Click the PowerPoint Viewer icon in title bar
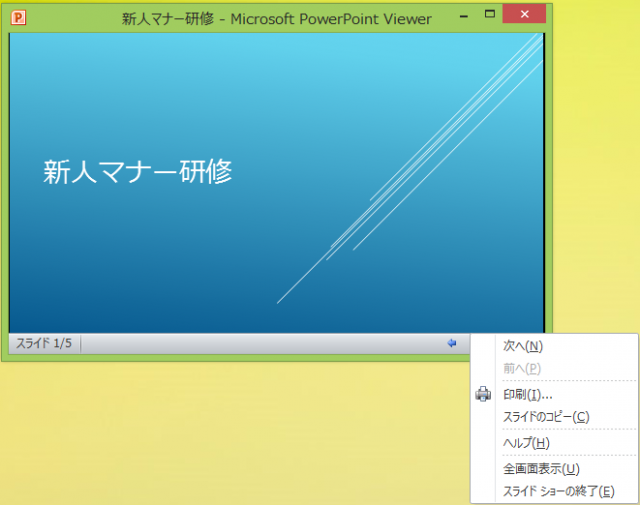The width and height of the screenshot is (640, 505). tap(17, 17)
